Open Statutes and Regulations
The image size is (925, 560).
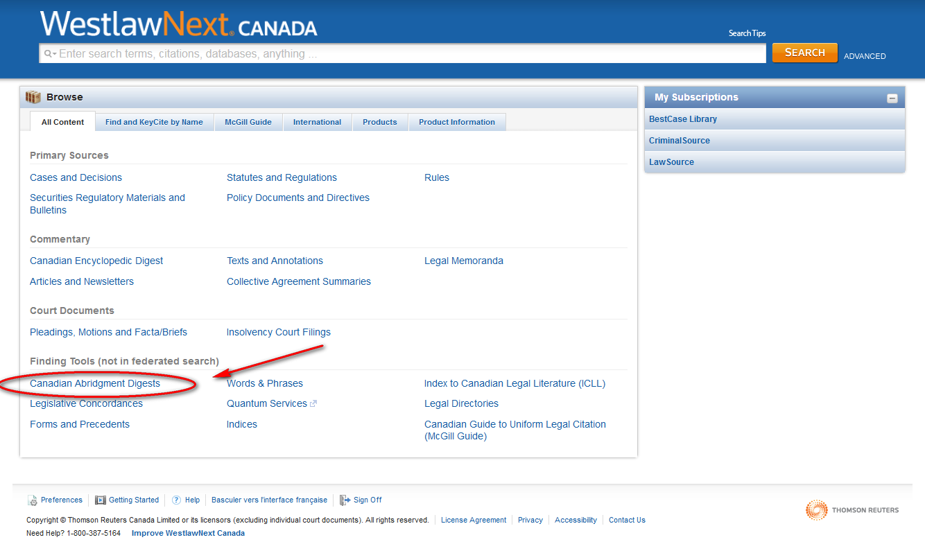click(x=282, y=177)
